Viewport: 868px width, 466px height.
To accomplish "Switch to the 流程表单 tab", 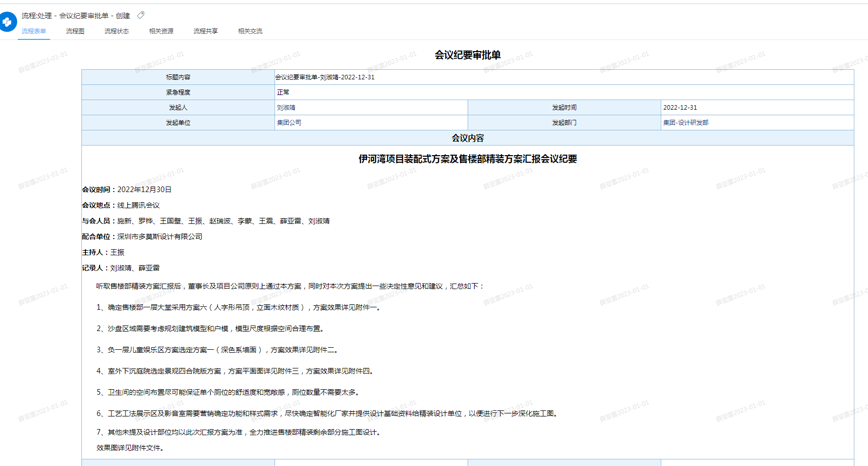I will pyautogui.click(x=34, y=31).
